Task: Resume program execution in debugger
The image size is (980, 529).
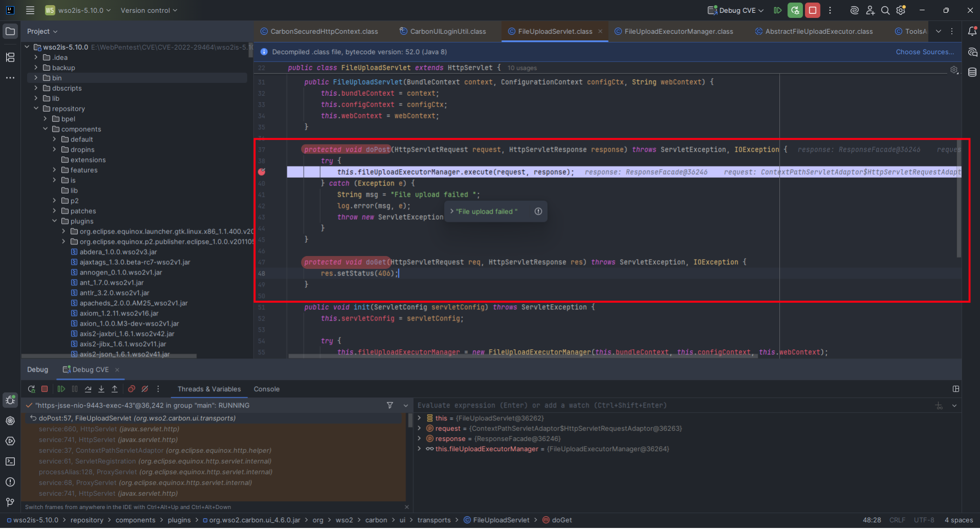Action: pos(61,389)
